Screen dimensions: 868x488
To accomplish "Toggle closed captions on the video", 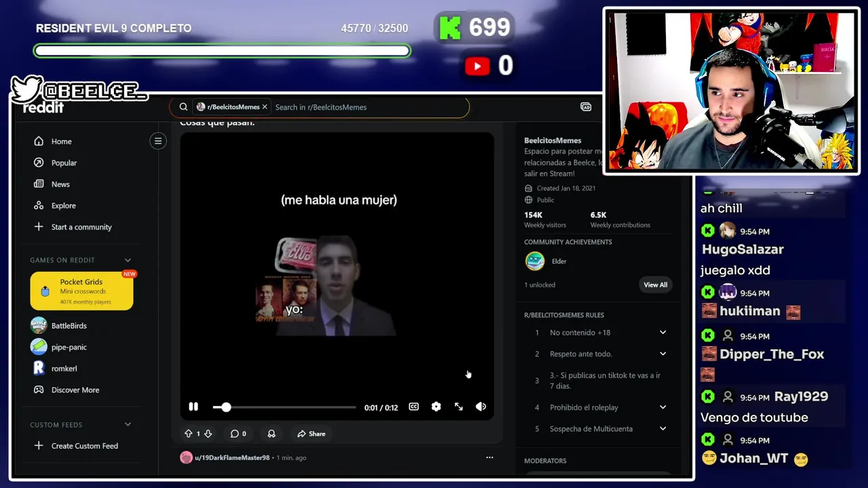I will tap(414, 407).
